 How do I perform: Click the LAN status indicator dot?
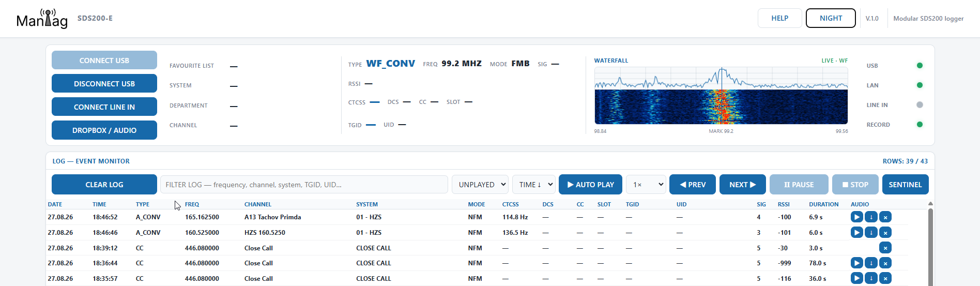pos(920,85)
